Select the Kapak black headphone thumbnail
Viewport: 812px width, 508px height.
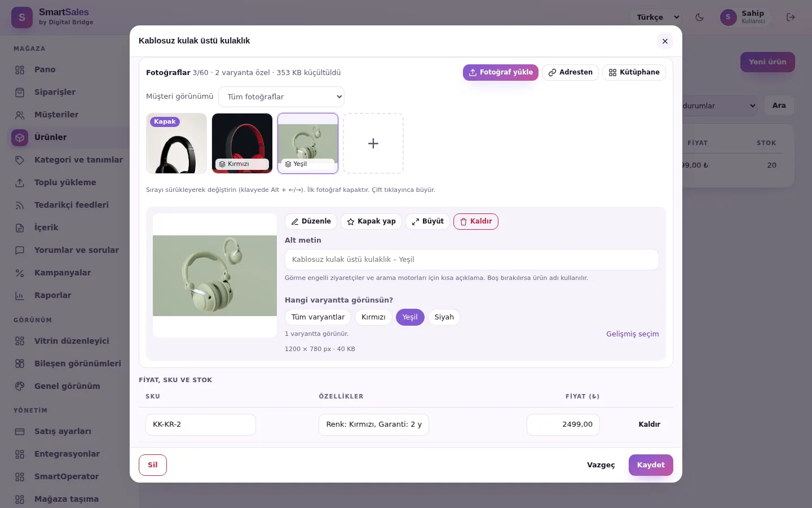click(x=176, y=143)
